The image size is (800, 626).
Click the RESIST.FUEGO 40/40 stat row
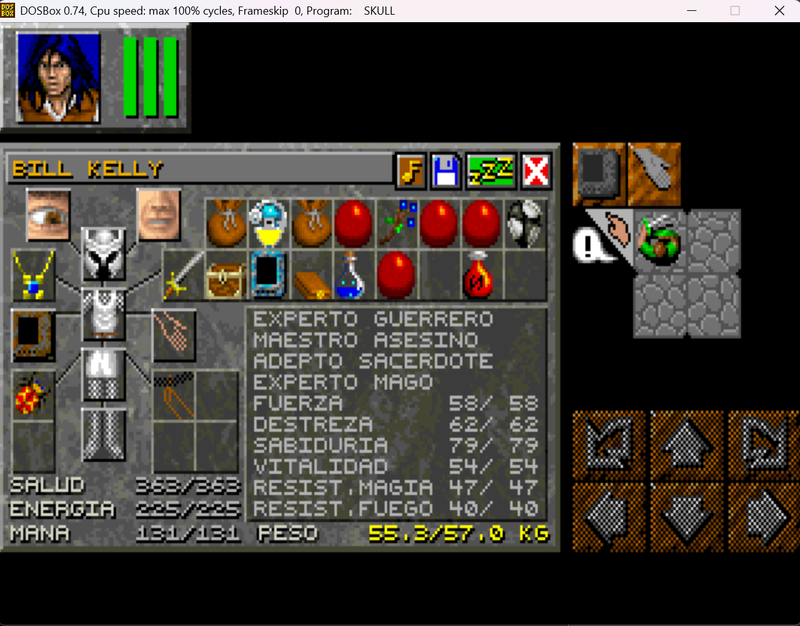[x=396, y=509]
